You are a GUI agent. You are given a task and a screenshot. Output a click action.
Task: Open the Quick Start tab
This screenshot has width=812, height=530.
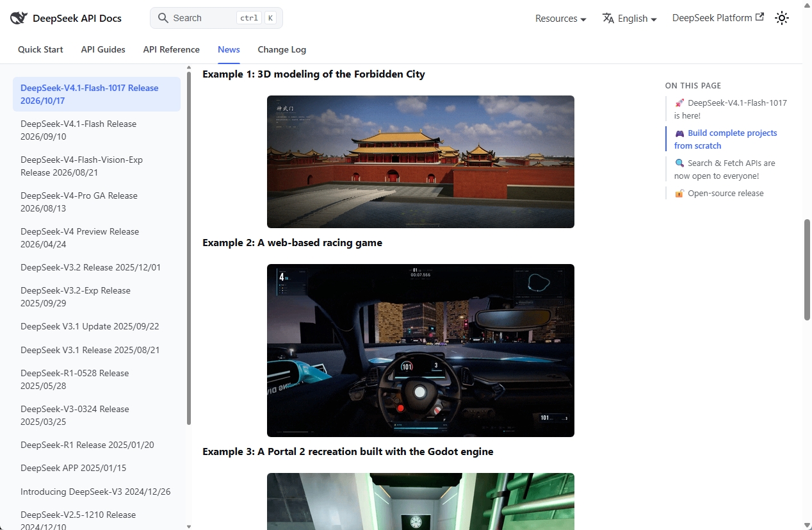(40, 49)
